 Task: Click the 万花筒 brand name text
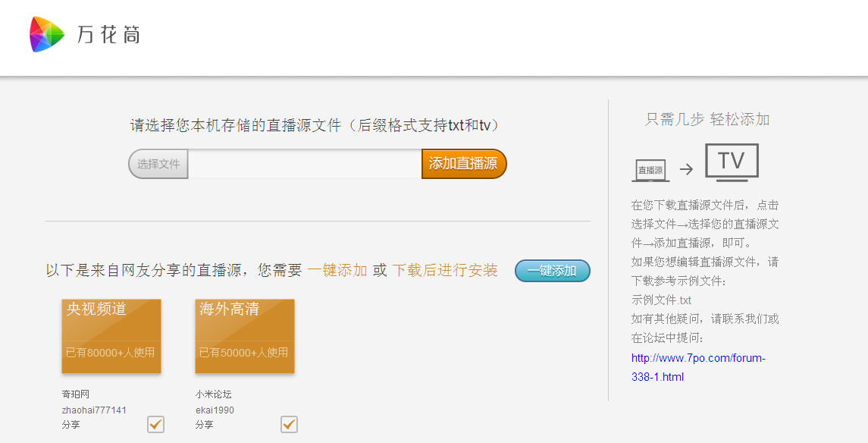pyautogui.click(x=108, y=35)
